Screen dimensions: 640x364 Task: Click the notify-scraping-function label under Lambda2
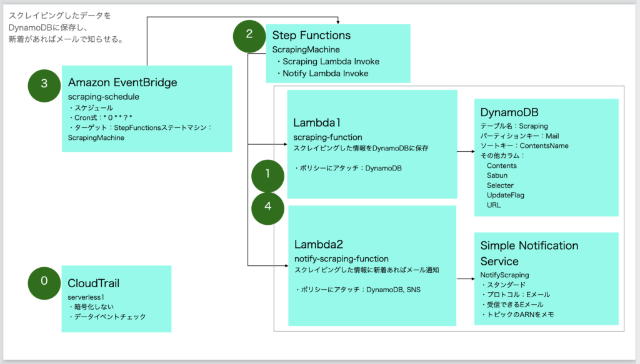coord(342,258)
